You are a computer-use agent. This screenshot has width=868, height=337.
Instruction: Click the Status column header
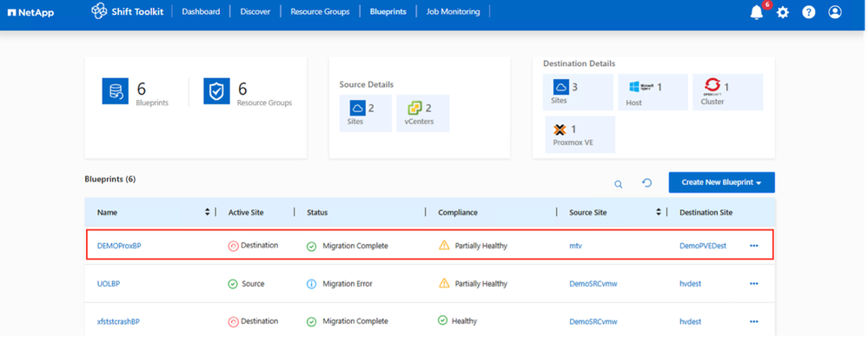tap(317, 213)
